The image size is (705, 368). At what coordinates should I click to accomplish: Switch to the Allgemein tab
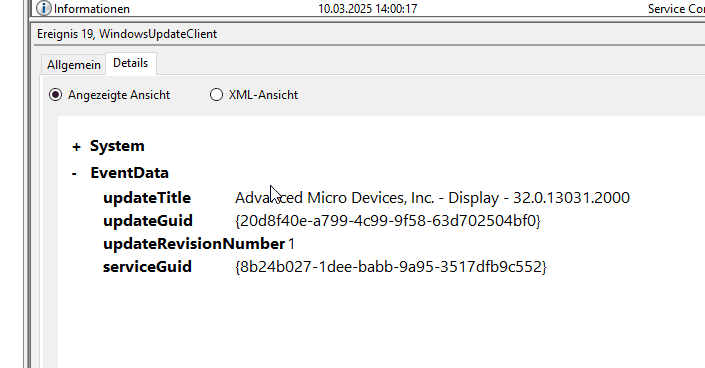74,65
